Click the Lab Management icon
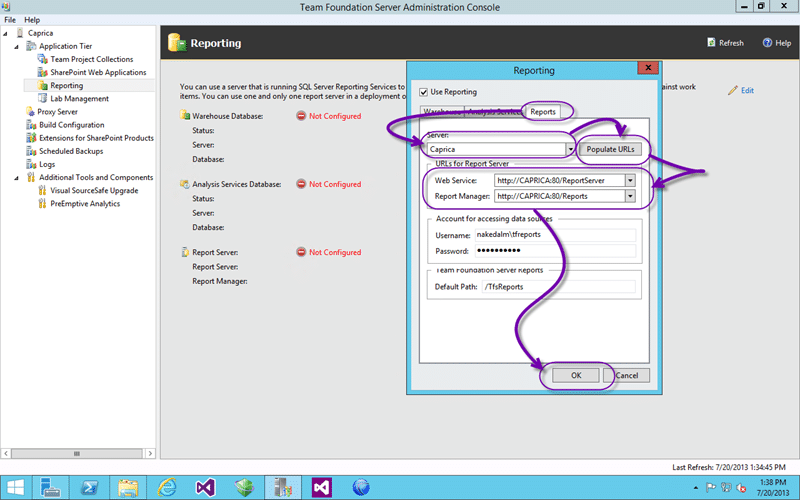This screenshot has height=500, width=800. coord(42,99)
